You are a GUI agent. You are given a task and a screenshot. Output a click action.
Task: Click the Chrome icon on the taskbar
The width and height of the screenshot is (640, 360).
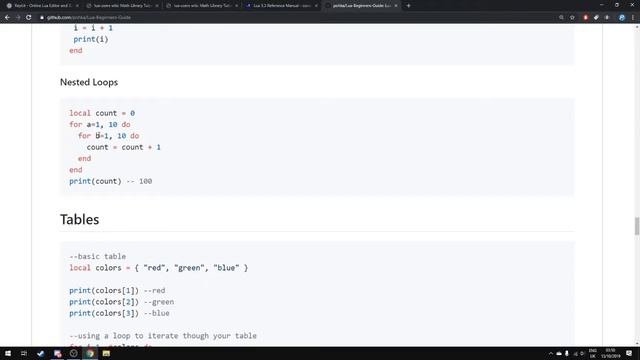(90, 353)
